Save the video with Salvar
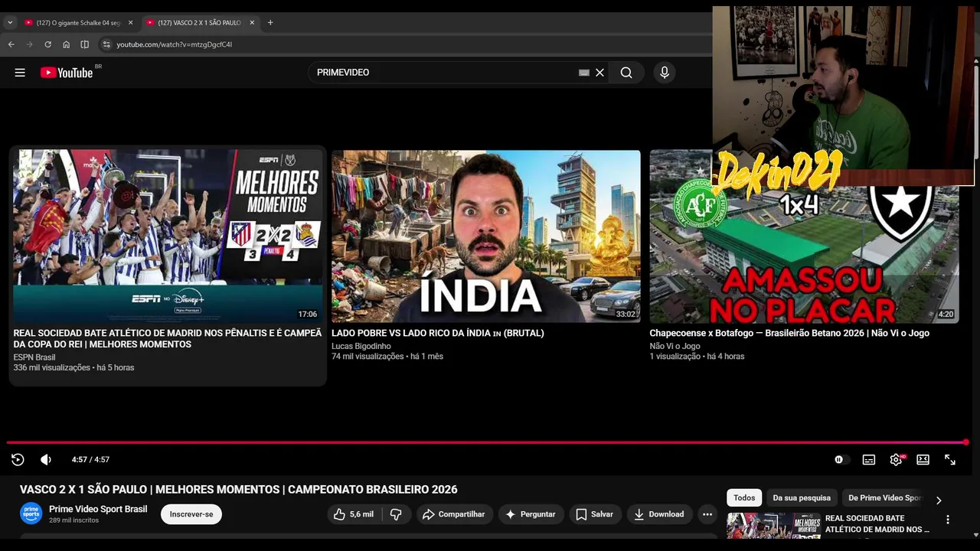The image size is (980, 551). pos(595,514)
